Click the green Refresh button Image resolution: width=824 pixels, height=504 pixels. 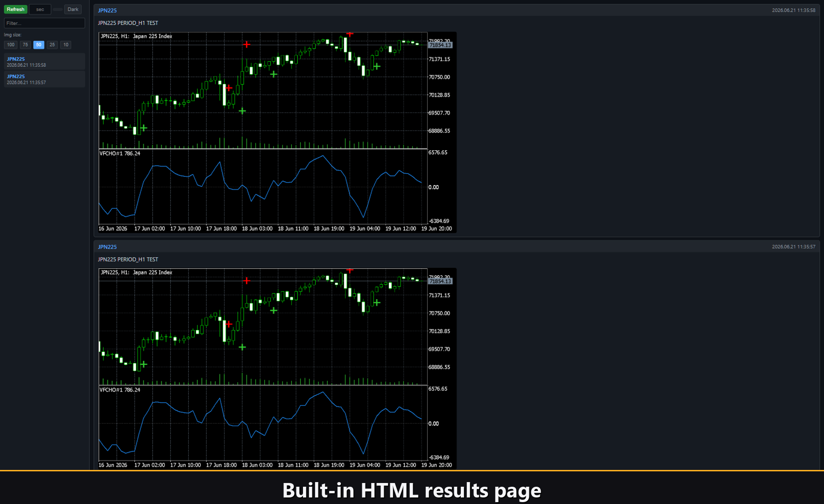tap(15, 9)
